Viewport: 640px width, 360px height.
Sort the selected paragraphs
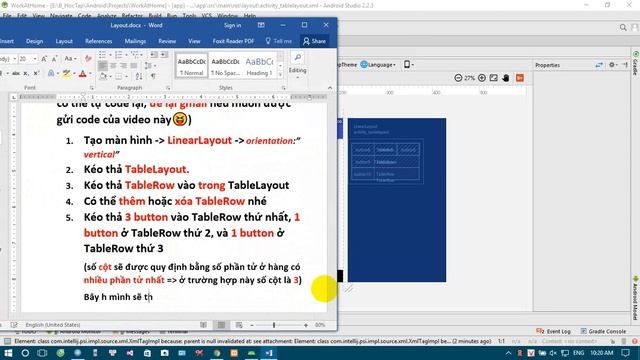click(x=139, y=76)
